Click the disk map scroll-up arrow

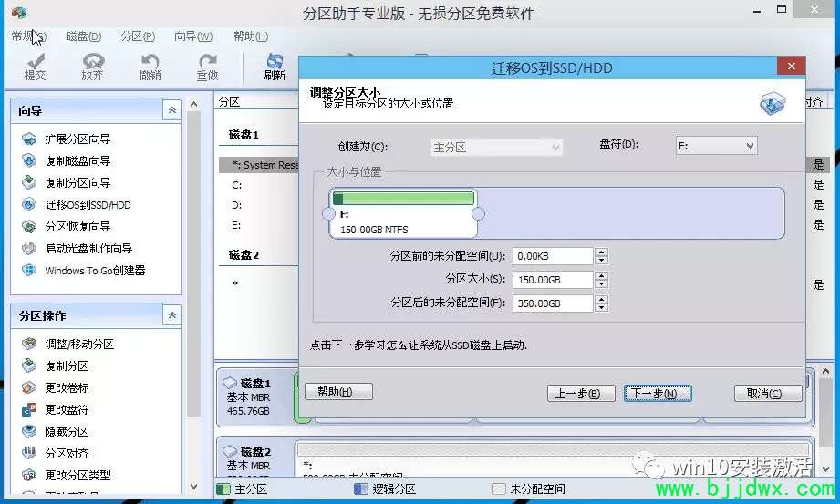pos(825,371)
